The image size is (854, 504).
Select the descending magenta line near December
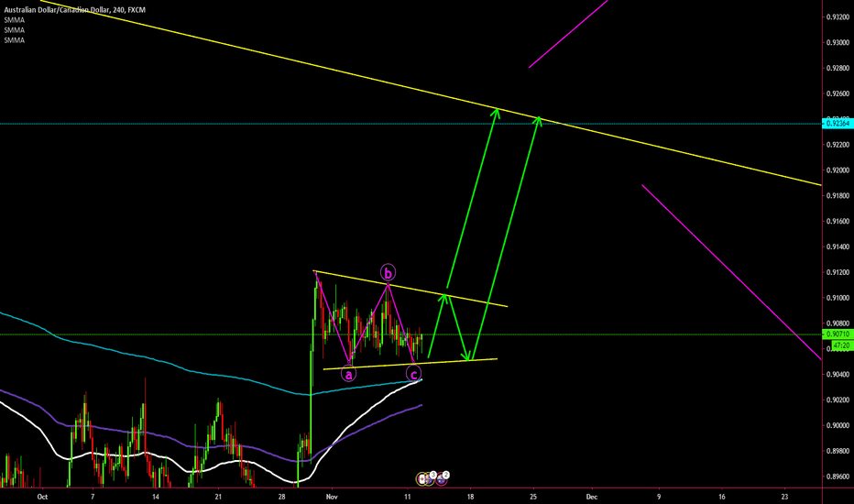tap(731, 272)
